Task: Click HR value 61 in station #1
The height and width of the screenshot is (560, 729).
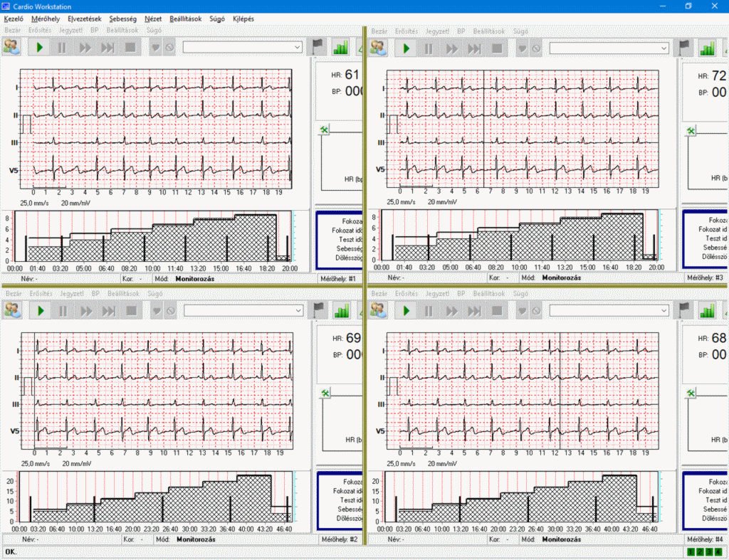Action: (x=352, y=74)
